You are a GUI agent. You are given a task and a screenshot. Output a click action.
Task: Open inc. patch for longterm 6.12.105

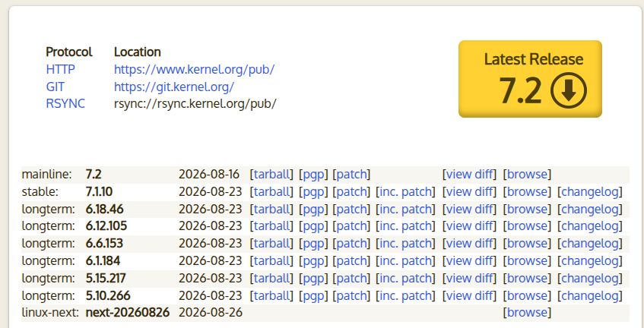(405, 226)
